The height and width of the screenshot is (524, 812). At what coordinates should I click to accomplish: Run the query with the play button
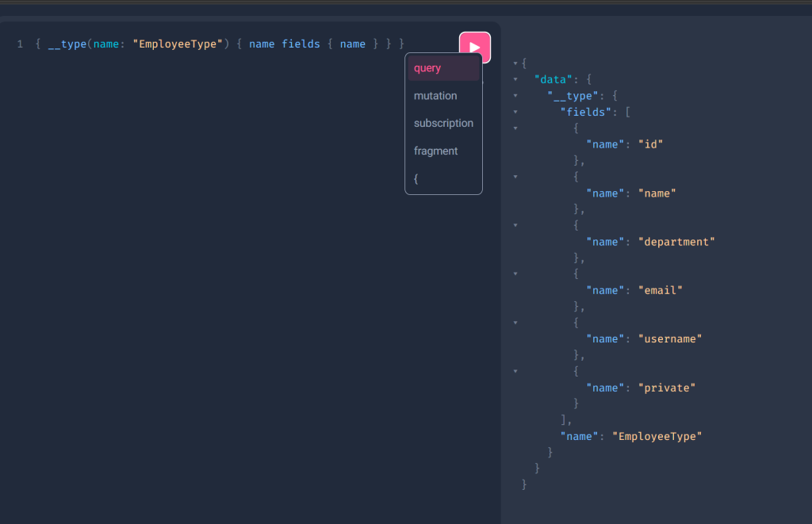(475, 47)
